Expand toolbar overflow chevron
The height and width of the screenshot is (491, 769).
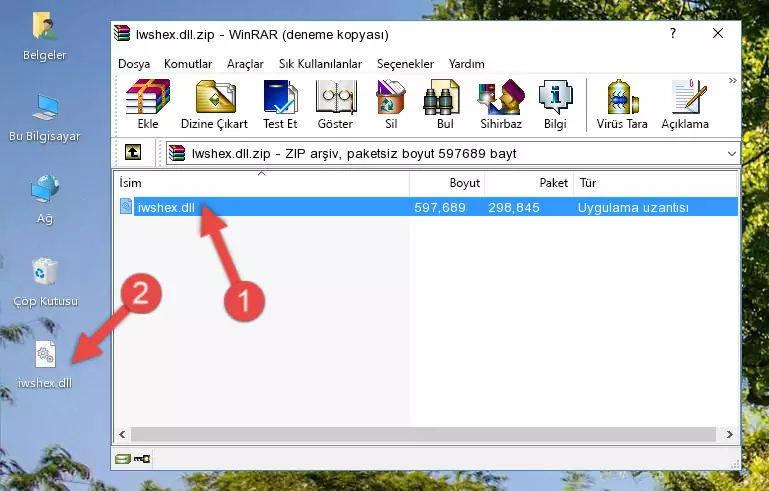(732, 81)
